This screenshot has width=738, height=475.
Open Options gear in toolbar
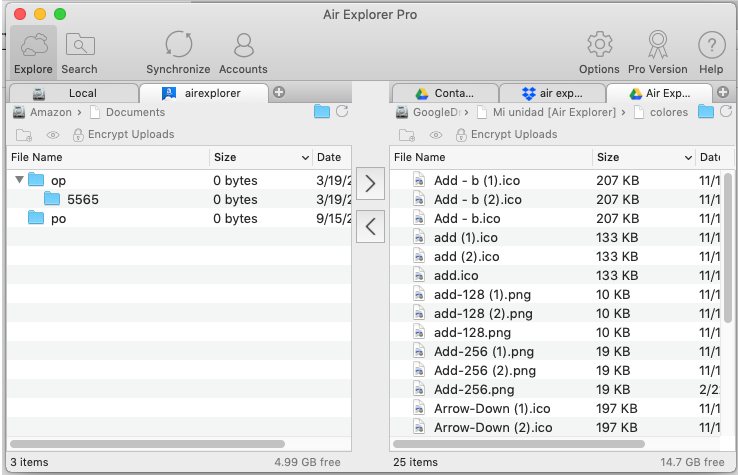coord(599,53)
